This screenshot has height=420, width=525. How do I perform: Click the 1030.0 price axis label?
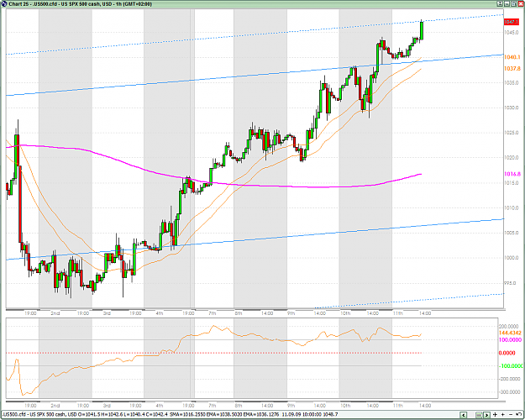point(512,108)
